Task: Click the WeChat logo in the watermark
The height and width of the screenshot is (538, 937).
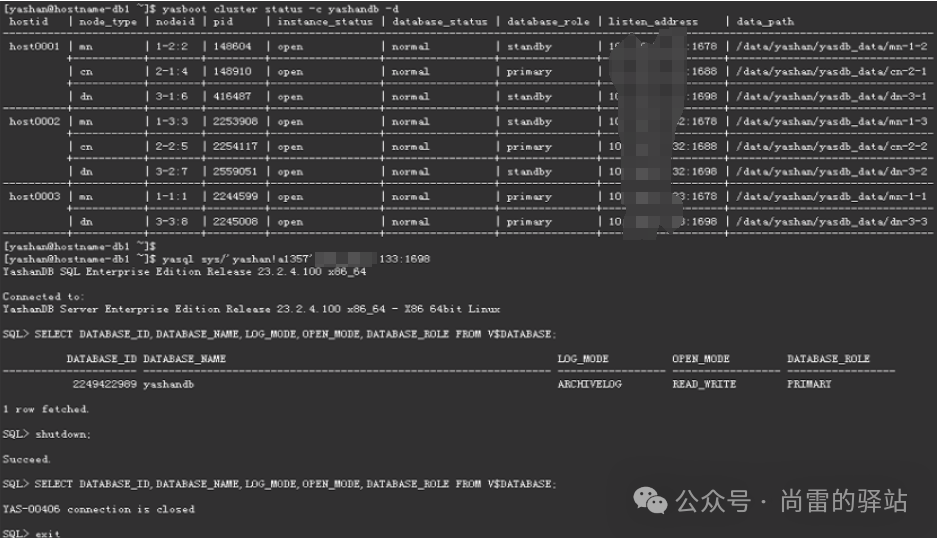Action: click(650, 500)
